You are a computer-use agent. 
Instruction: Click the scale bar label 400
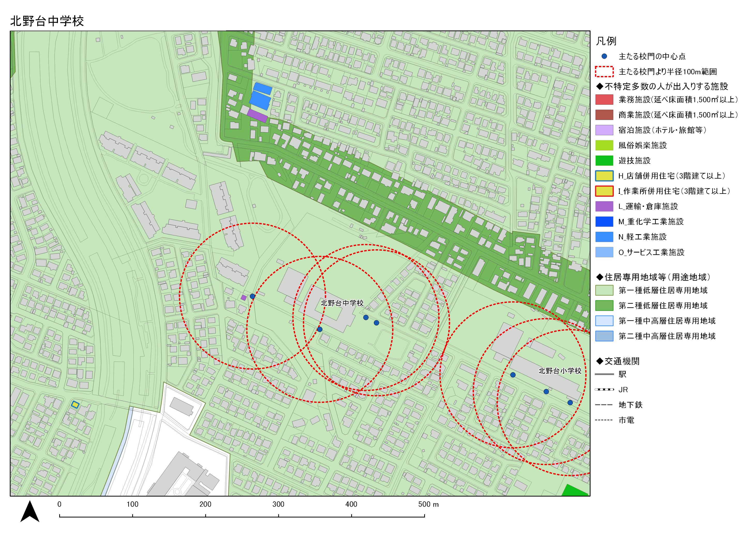point(351,504)
